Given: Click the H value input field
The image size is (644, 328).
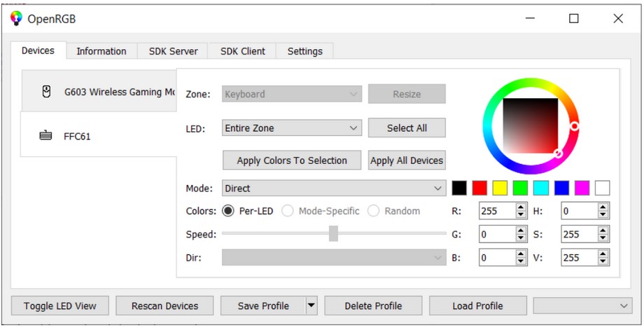Looking at the screenshot, I should pyautogui.click(x=580, y=211).
